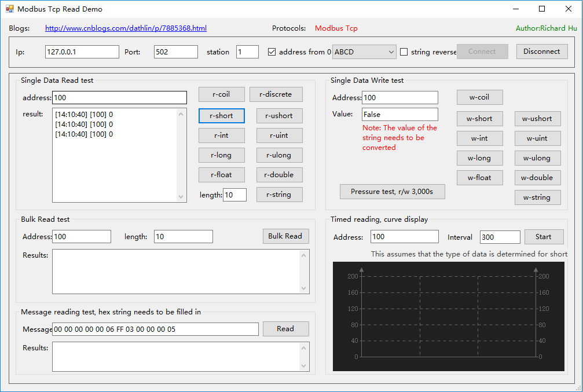Click the Single Data Read address field

coord(119,97)
